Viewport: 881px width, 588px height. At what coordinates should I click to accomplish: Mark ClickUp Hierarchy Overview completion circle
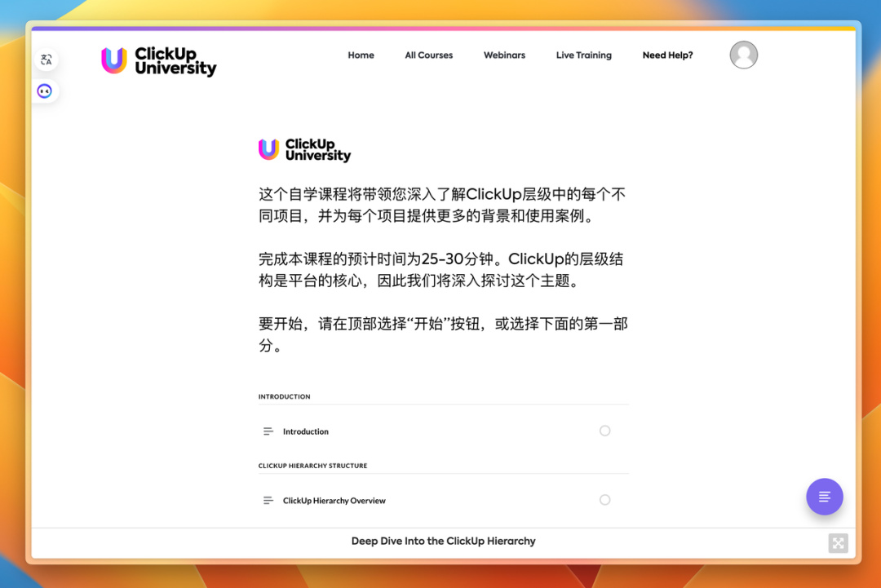click(x=604, y=500)
